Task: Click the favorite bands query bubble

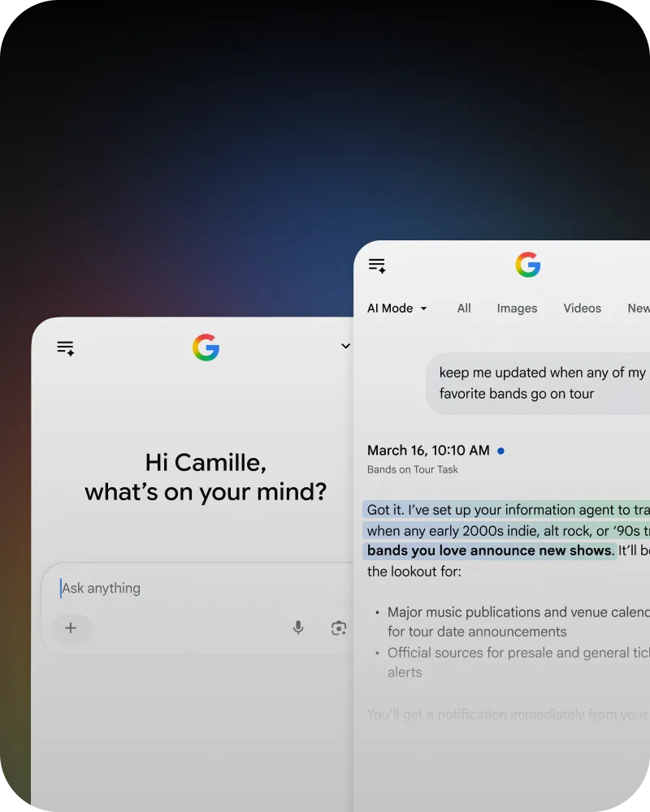Action: [538, 383]
